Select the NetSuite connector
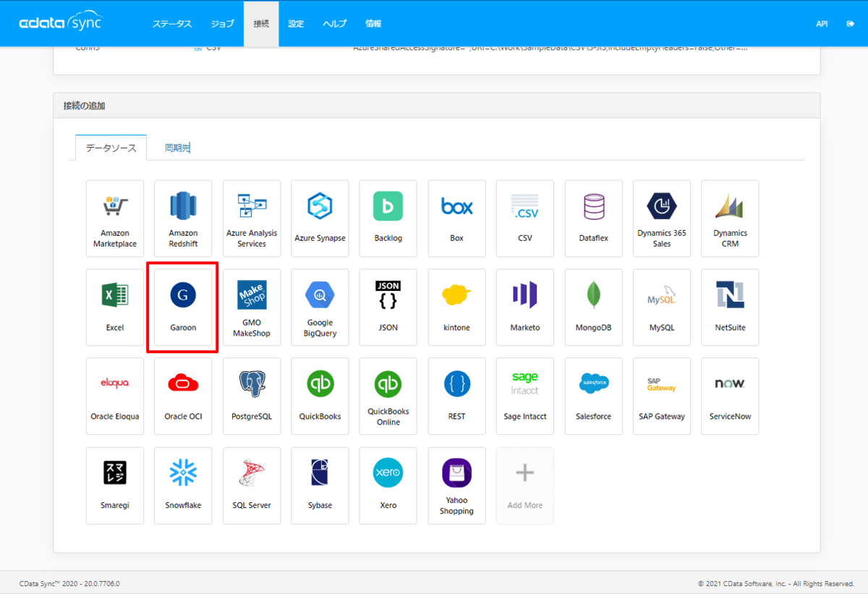This screenshot has width=868, height=594. point(730,307)
